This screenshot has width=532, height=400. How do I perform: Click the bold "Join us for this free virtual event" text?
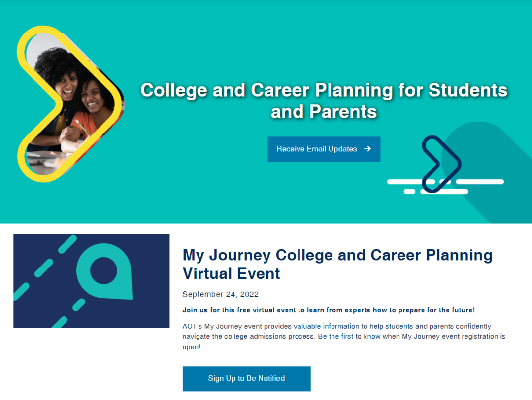click(328, 310)
